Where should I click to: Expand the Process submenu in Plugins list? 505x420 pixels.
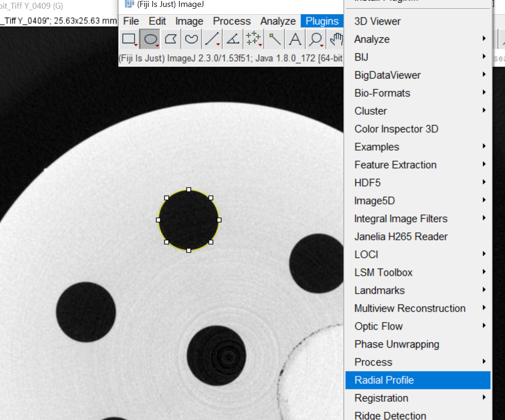point(418,362)
